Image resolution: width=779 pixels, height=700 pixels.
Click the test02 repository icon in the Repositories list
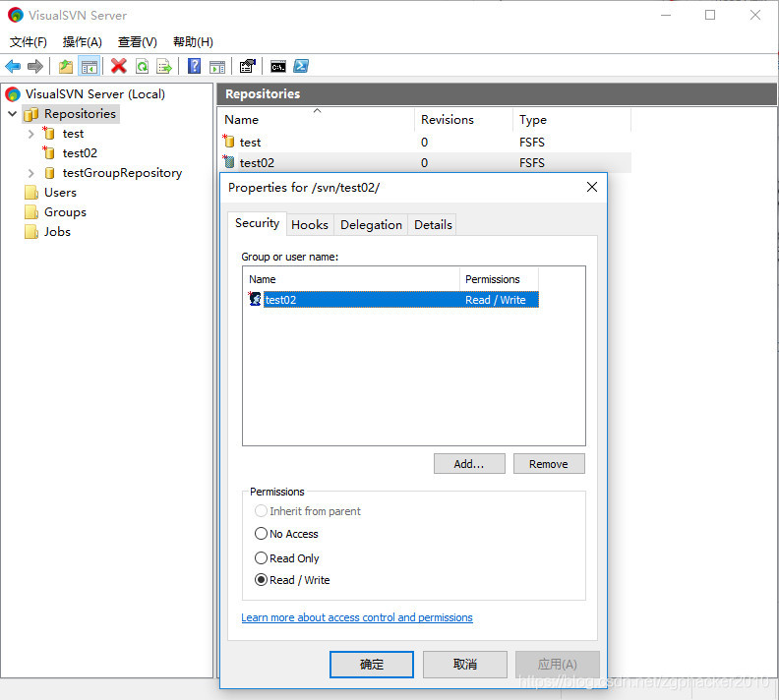tap(228, 162)
